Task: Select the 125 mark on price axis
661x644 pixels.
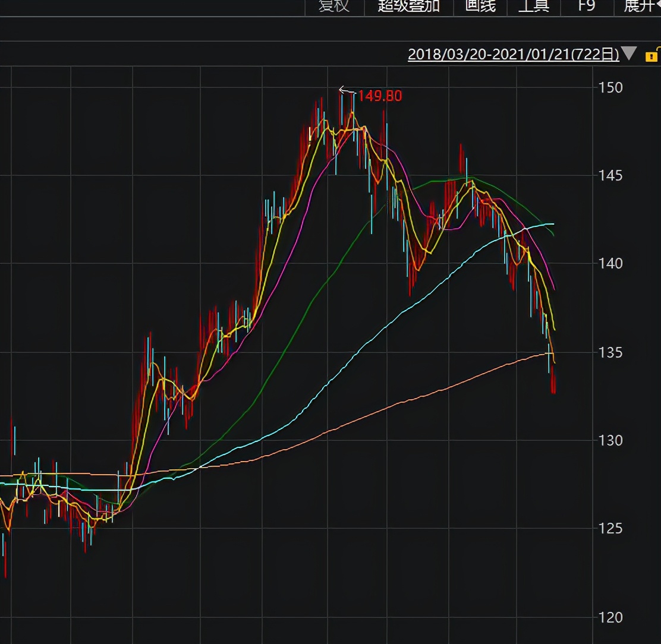Action: pyautogui.click(x=611, y=528)
